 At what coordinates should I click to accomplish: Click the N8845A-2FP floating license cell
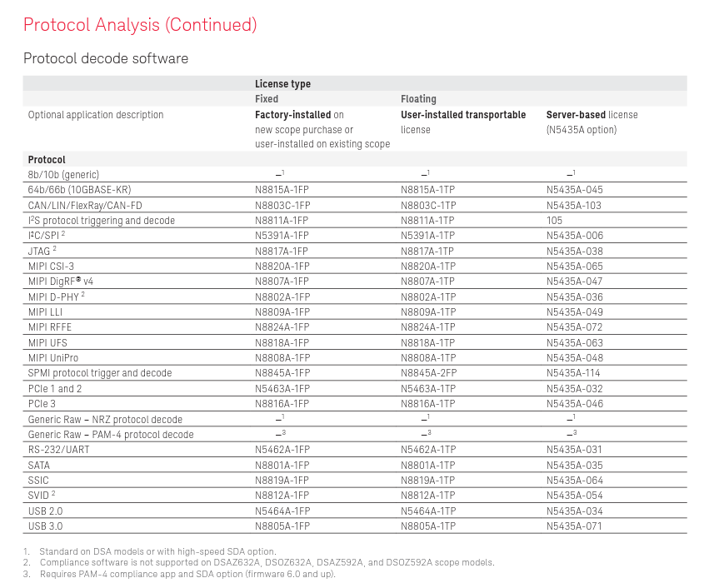[428, 373]
